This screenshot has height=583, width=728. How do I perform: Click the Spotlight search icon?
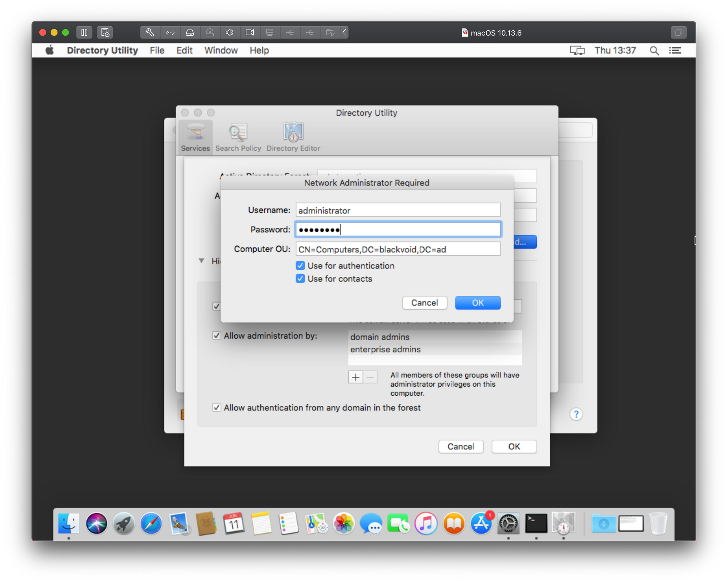(654, 51)
